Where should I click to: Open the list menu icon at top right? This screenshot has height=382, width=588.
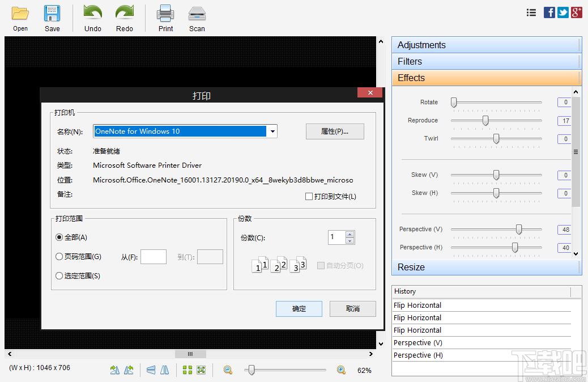[531, 13]
